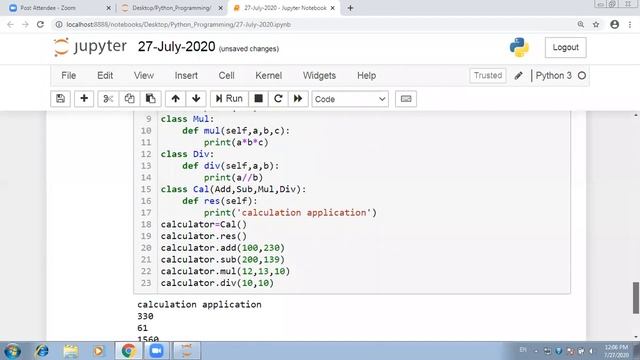This screenshot has height=360, width=640.
Task: Open the cell type Code dropdown
Action: pos(350,99)
